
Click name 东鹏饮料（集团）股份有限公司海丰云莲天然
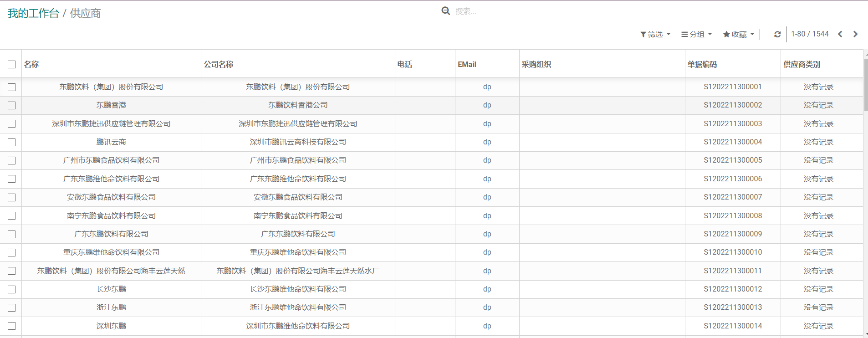pos(111,271)
